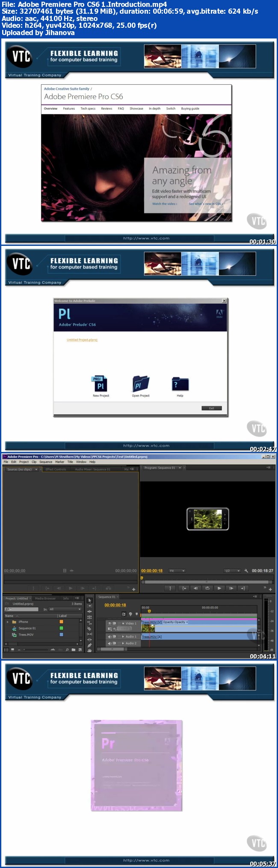This screenshot has height=868, width=278.
Task: Select Sequence 01 in the Project panel list
Action: (x=27, y=628)
